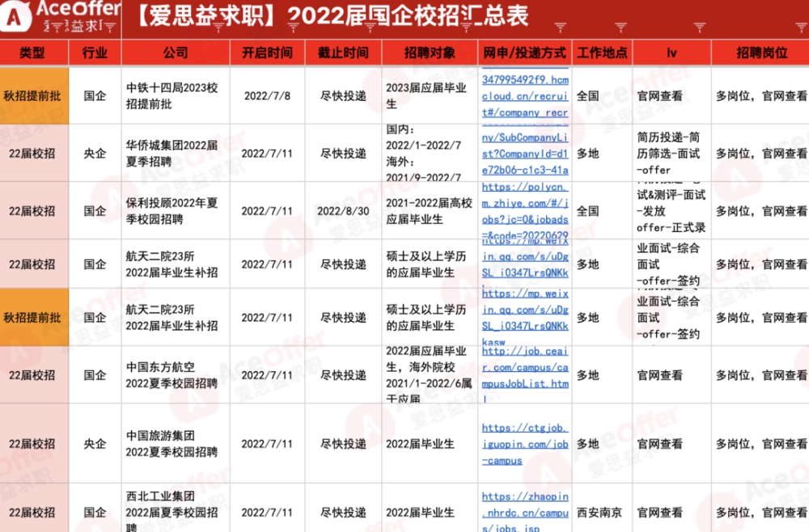This screenshot has height=532, width=809.
Task: Select the cell 中国东方航空2022夏季校园招聘
Action: tap(176, 375)
